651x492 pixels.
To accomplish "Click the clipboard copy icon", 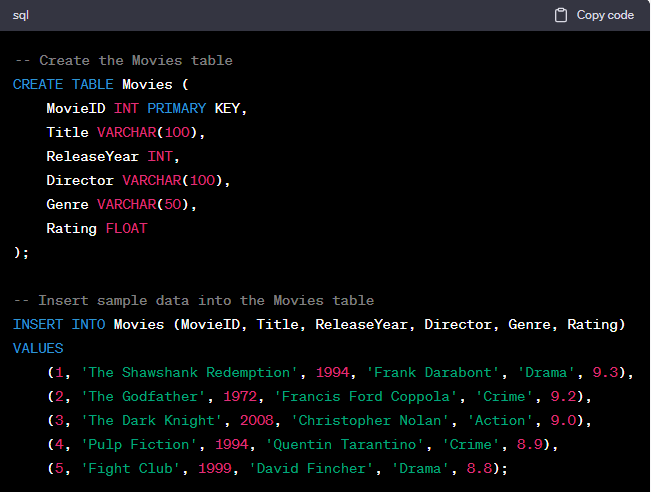I will pyautogui.click(x=560, y=15).
